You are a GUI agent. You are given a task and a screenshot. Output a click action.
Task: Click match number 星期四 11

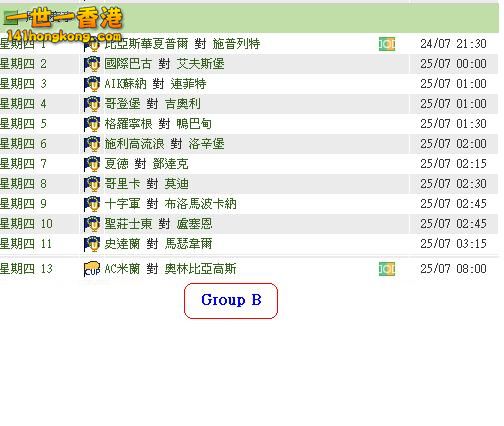(26, 244)
